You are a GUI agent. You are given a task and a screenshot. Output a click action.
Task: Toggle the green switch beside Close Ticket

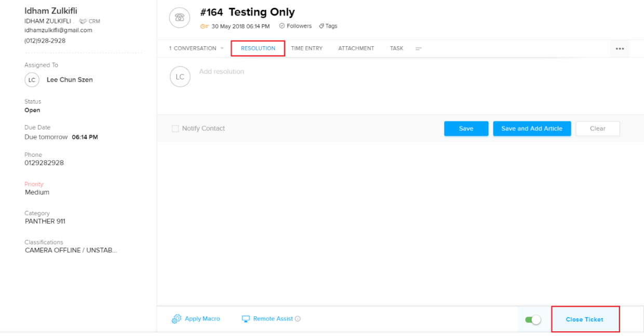[533, 320]
